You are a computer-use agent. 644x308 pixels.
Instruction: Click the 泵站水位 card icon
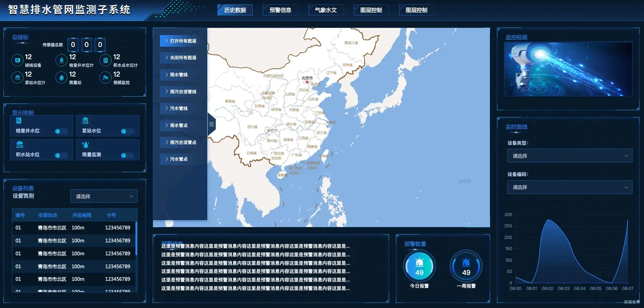point(85,120)
